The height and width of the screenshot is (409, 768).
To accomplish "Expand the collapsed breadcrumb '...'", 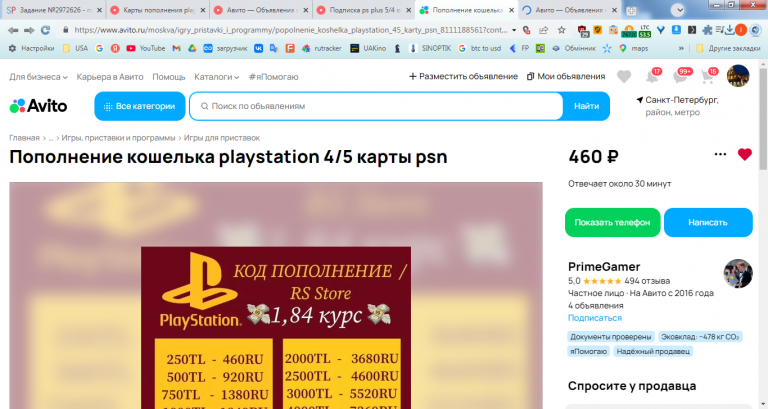I will [x=50, y=138].
